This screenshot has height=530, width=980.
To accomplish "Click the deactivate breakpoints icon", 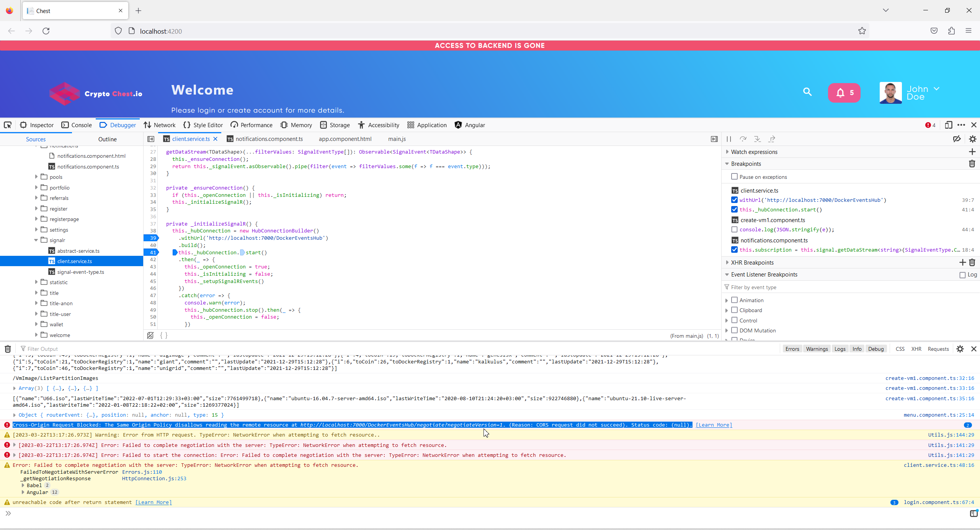I will [957, 139].
